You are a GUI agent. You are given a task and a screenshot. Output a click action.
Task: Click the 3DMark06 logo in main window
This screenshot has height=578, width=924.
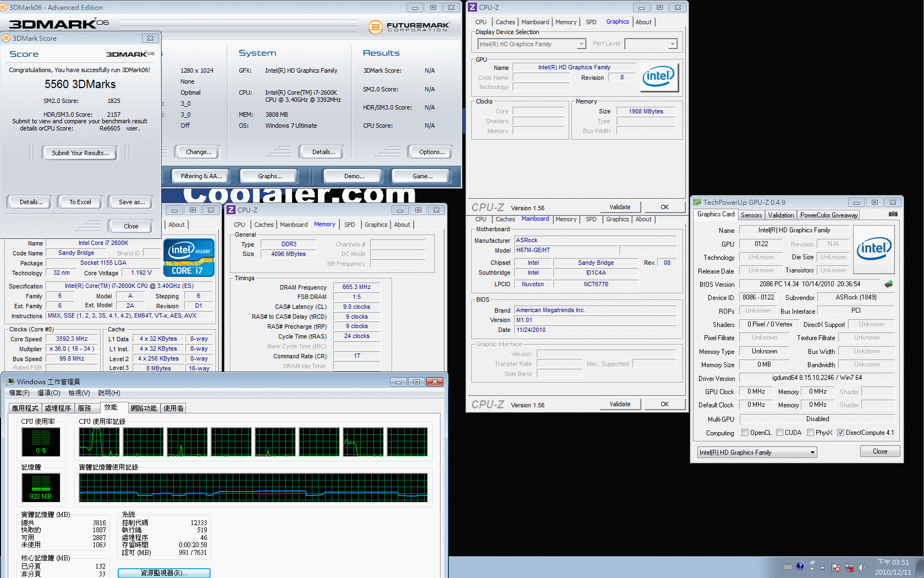click(58, 24)
